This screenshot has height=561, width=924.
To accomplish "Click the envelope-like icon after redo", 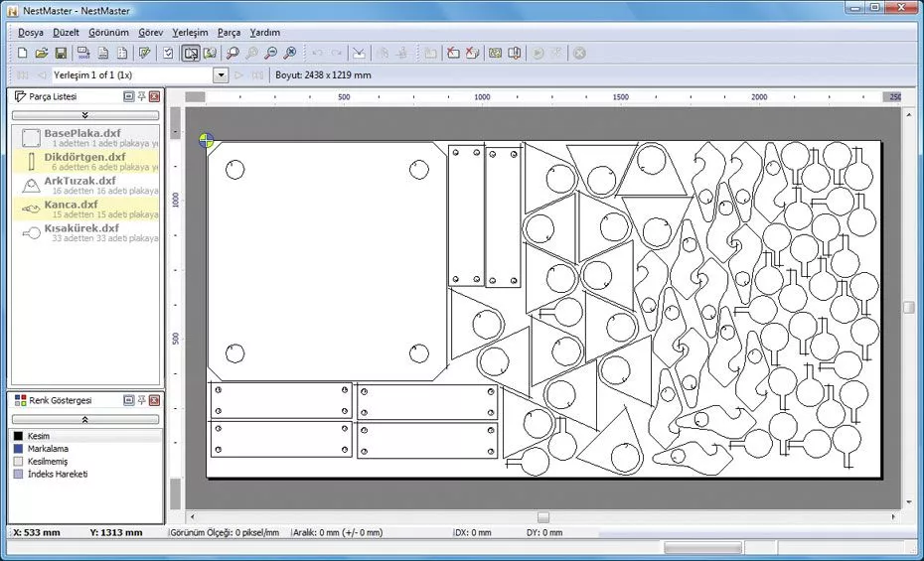I will [x=359, y=53].
